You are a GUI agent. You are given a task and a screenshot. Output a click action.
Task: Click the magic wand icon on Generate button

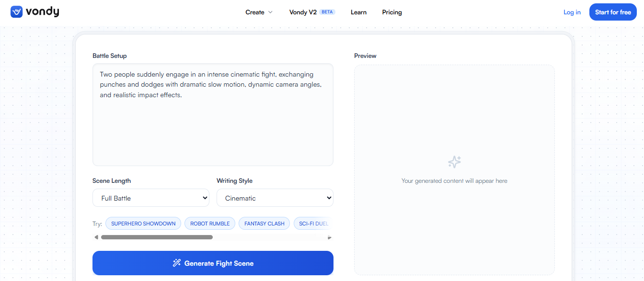[x=177, y=263]
